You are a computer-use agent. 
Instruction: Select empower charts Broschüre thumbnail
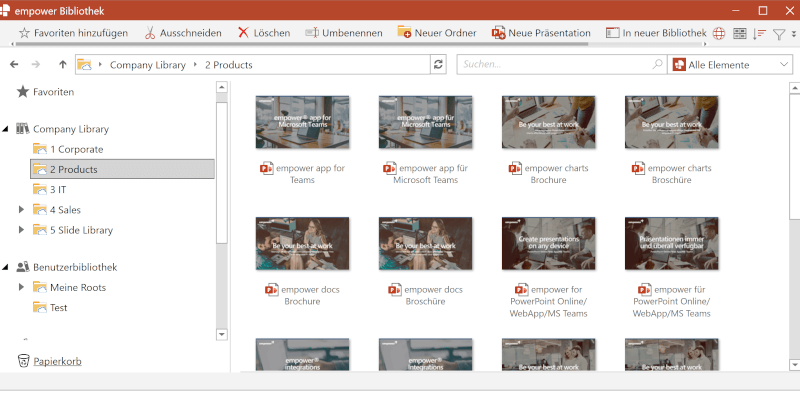click(671, 122)
